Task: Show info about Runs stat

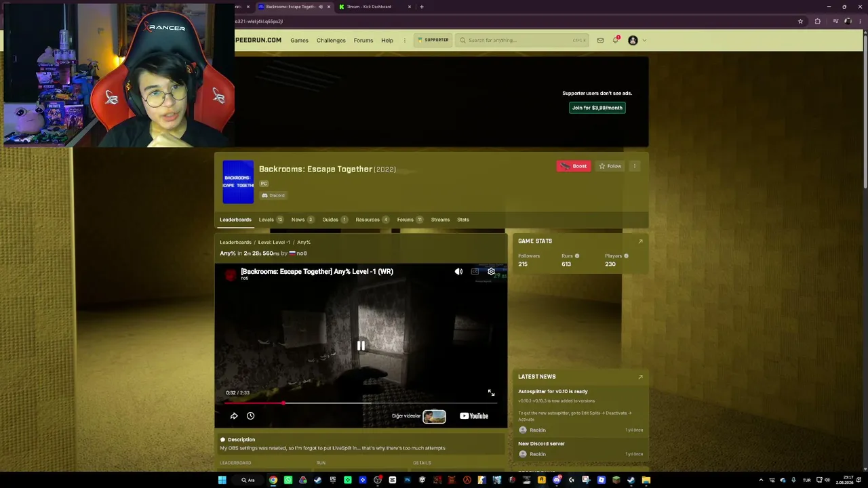Action: 577,256
